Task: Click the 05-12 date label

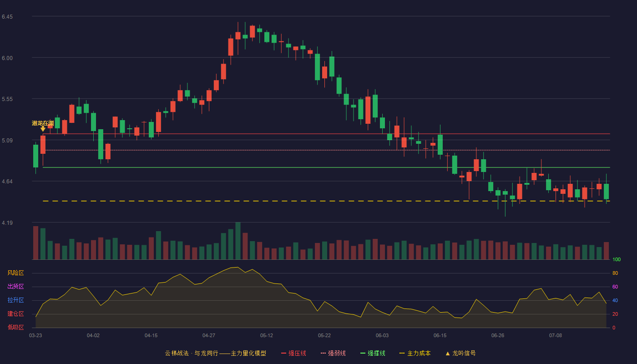Action: [267, 335]
